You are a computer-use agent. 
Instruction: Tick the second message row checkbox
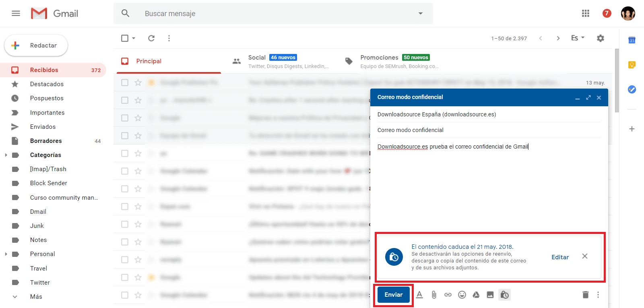[x=125, y=100]
